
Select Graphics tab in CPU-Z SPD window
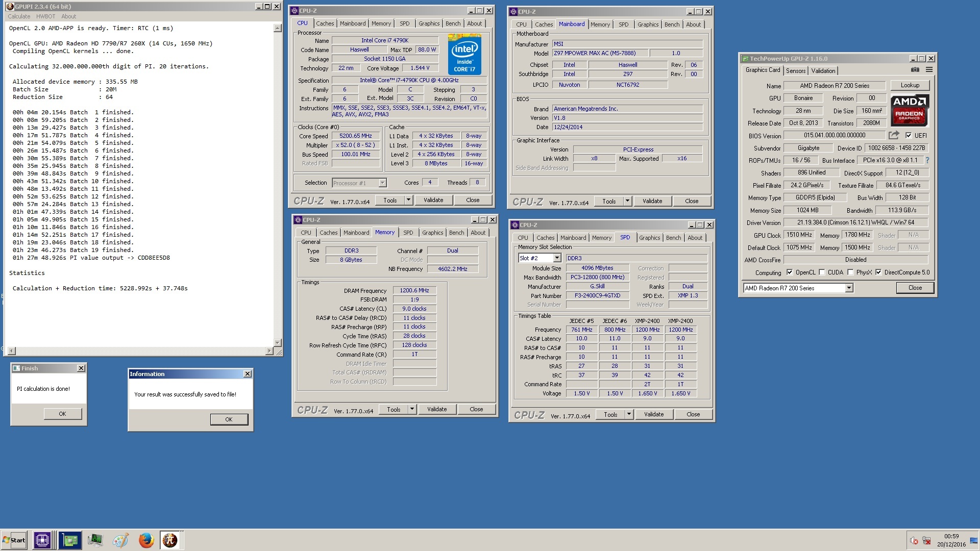[649, 238]
